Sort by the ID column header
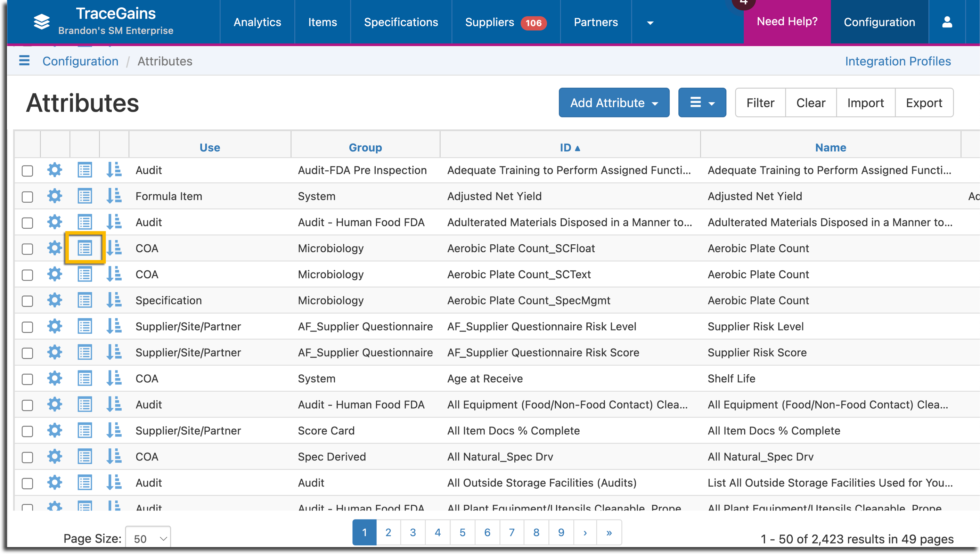Viewport: 980px width, 554px height. [570, 148]
